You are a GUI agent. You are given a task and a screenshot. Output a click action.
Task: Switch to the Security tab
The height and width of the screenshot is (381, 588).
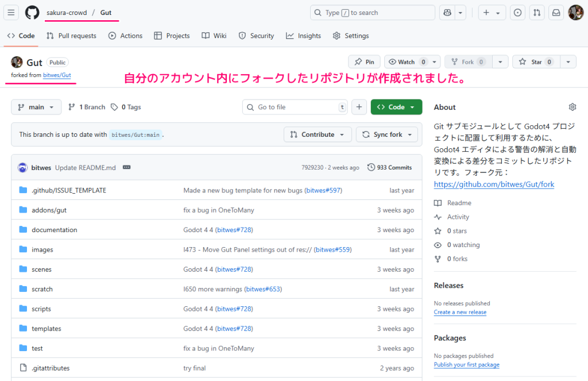click(x=257, y=36)
